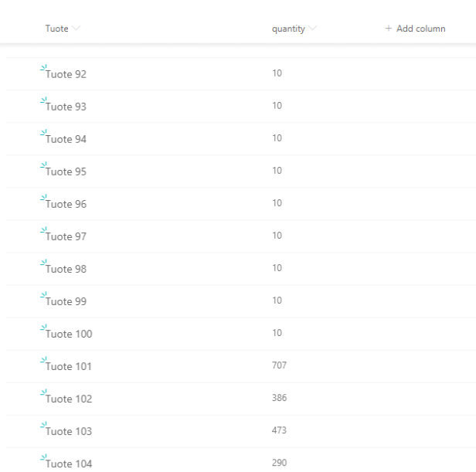Select the quantity cell showing 473
The image size is (476, 472).
coord(279,429)
